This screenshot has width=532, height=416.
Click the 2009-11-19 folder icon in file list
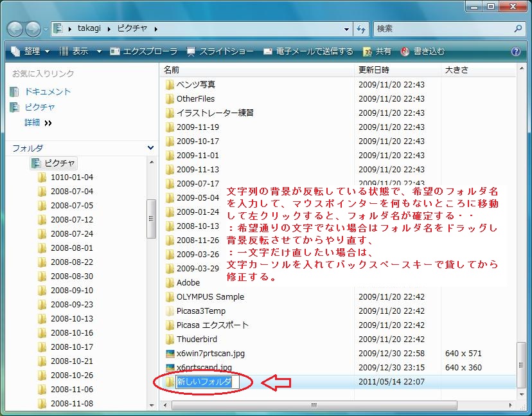point(170,127)
